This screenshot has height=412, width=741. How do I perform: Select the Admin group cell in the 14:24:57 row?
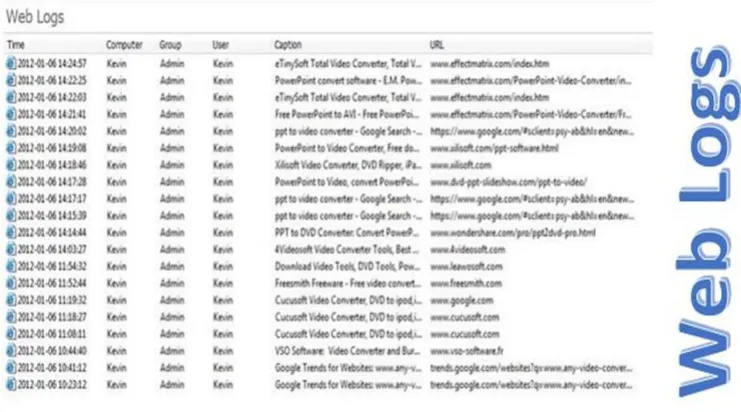click(x=172, y=63)
